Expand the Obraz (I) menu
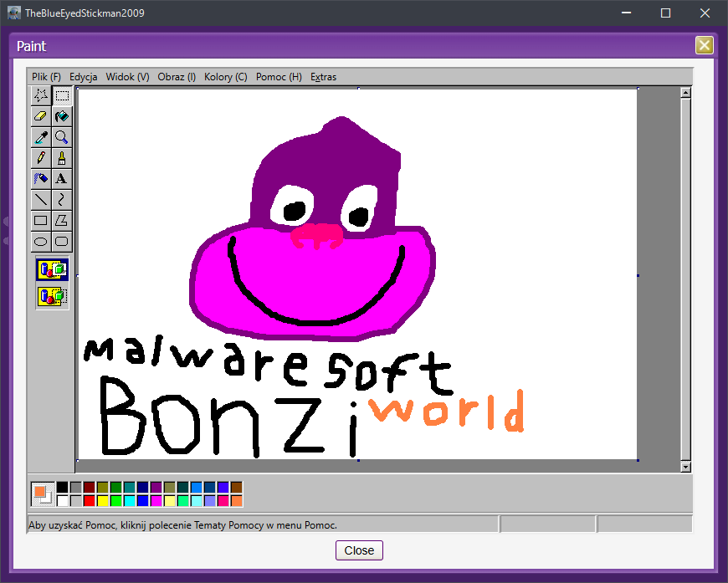 (177, 77)
